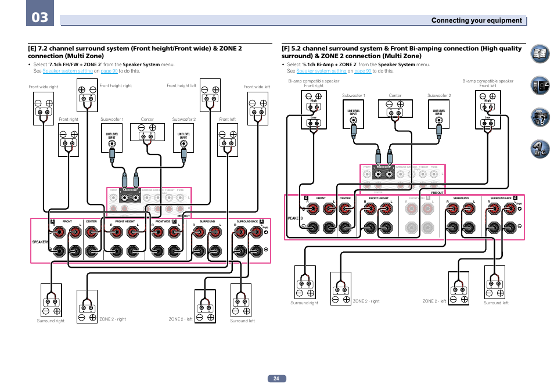Image resolution: width=554 pixels, height=392 pixels.
Task: Click 'FRONT HEIGHT' terminal label in diagram E
Action: coord(125,222)
